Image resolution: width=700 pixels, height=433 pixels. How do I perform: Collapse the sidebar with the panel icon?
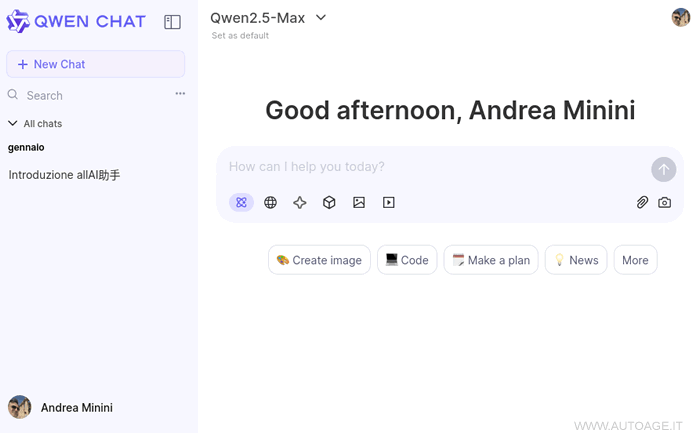coord(172,22)
